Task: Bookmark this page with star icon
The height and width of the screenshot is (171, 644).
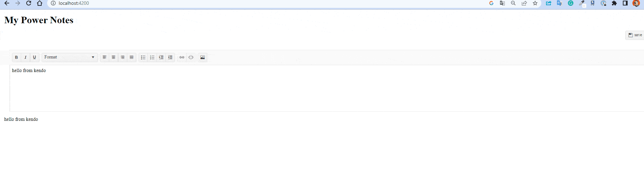Action: pyautogui.click(x=535, y=3)
